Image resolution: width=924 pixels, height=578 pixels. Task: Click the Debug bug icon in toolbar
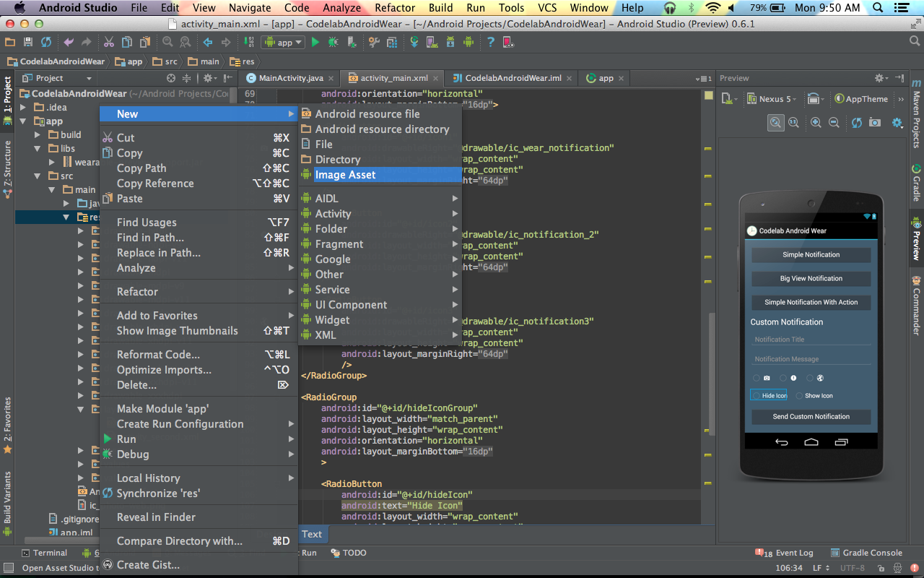tap(333, 43)
